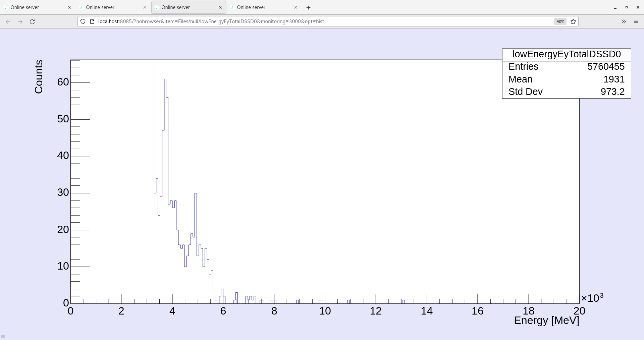644x340 pixels.
Task: Click the y-axis label 60
Action: [x=63, y=82]
